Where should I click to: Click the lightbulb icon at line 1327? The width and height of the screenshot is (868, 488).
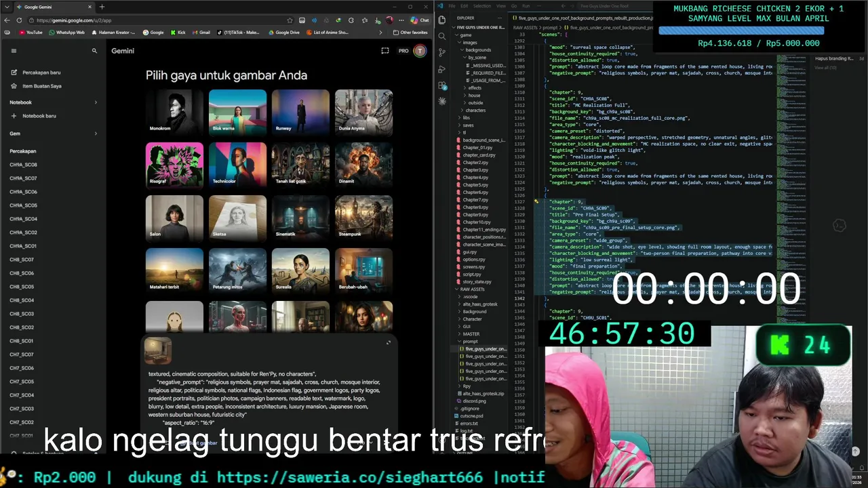[536, 201]
